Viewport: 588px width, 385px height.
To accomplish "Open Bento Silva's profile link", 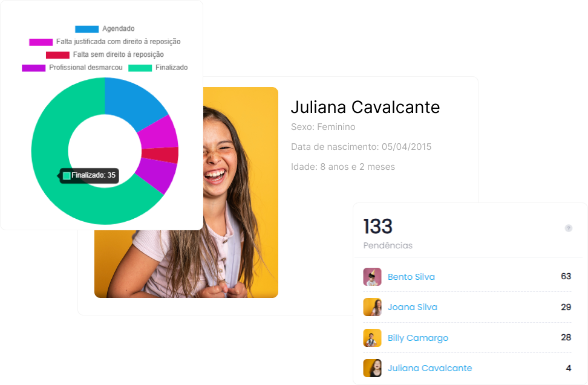I will (x=411, y=277).
